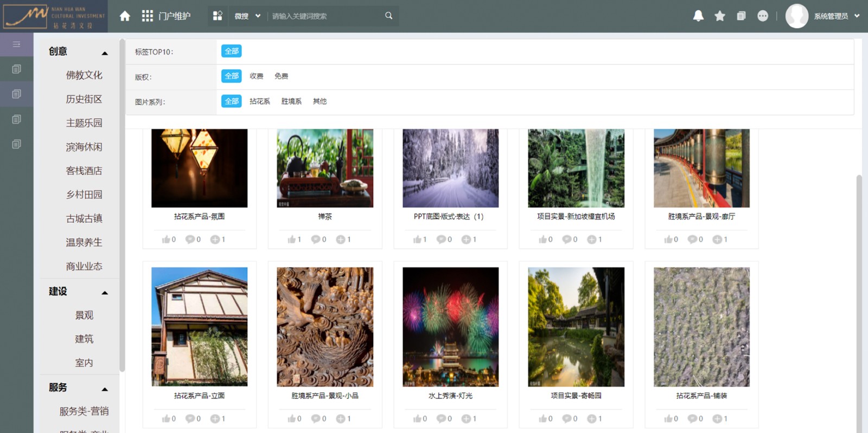Select 佛教文化 in the sidebar

tap(84, 75)
